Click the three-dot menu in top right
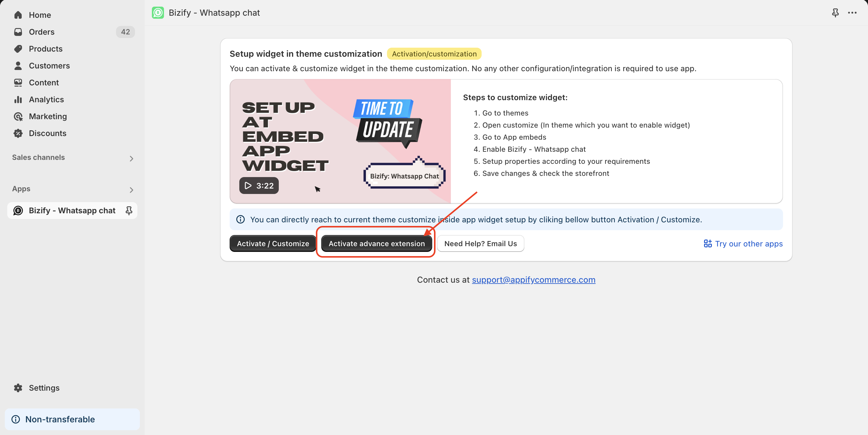Screen dimensions: 868x435 [852, 12]
